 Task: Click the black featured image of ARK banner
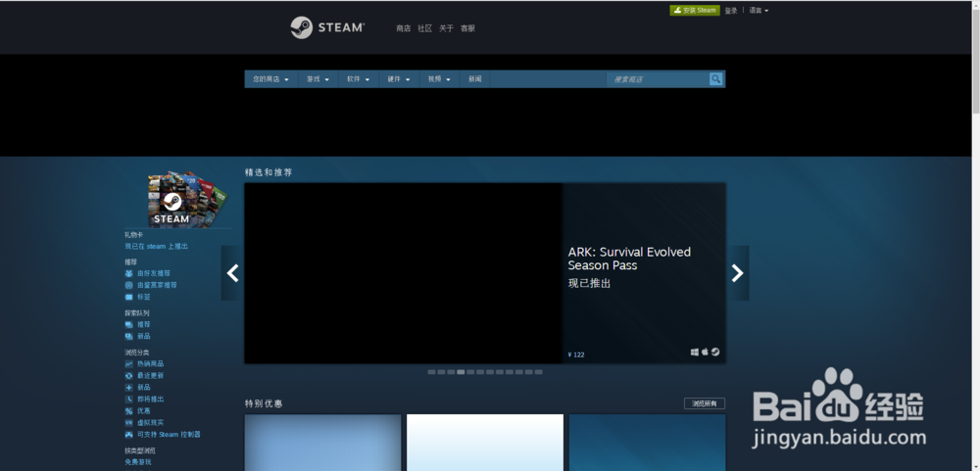click(x=403, y=273)
